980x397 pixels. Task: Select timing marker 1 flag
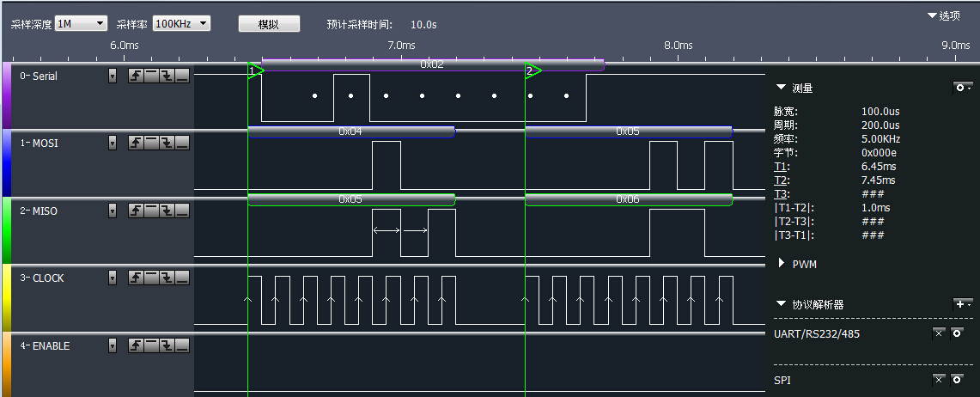[255, 70]
